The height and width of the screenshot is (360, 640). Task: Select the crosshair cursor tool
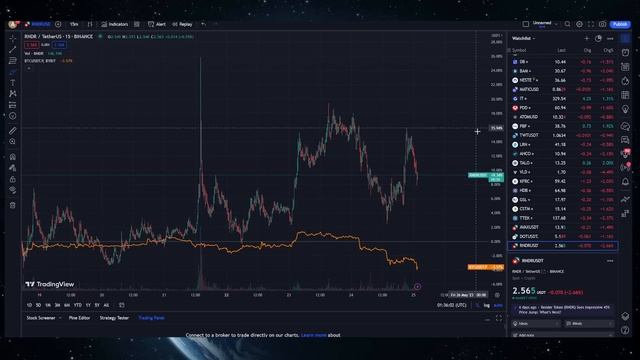pos(13,38)
